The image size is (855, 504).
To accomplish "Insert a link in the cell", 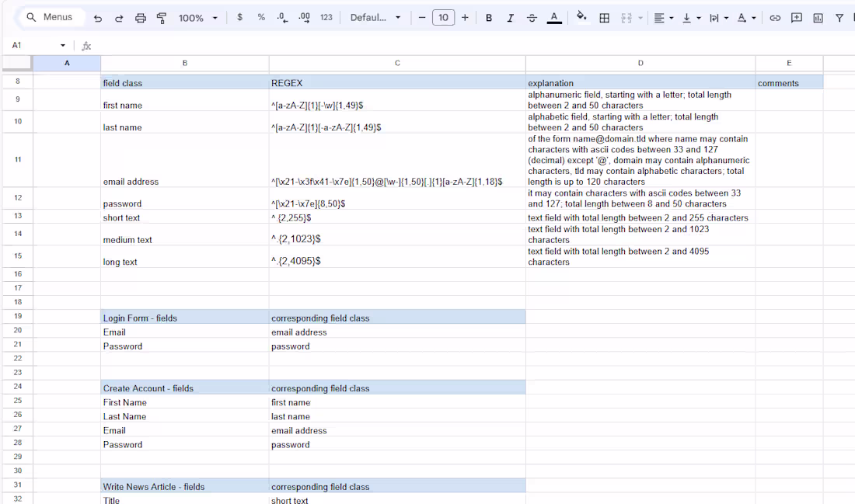I will click(775, 17).
